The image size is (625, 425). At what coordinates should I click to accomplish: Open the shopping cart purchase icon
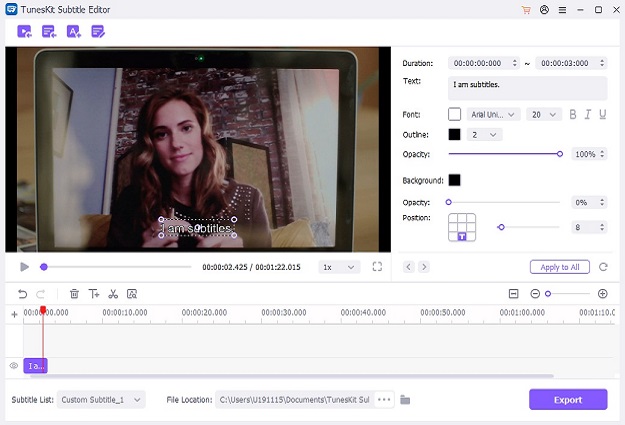[526, 10]
